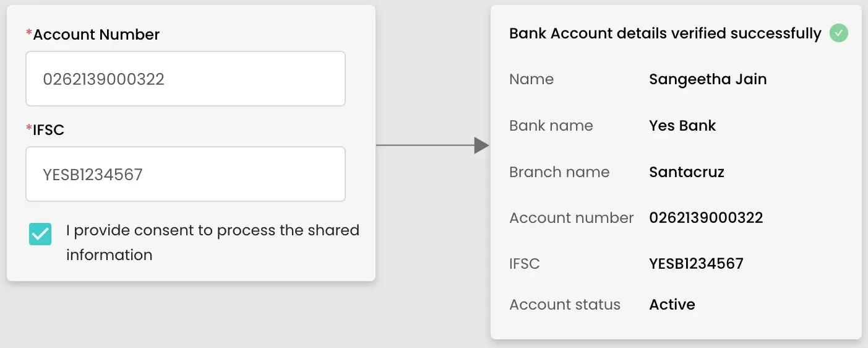The image size is (868, 348).
Task: Click the 'Name' label in the results panel
Action: [531, 79]
